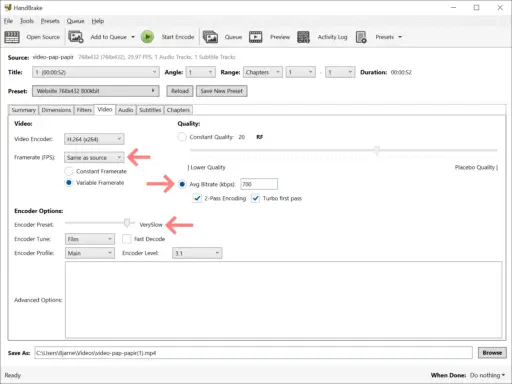
Task: Open the Help menu
Action: 98,21
